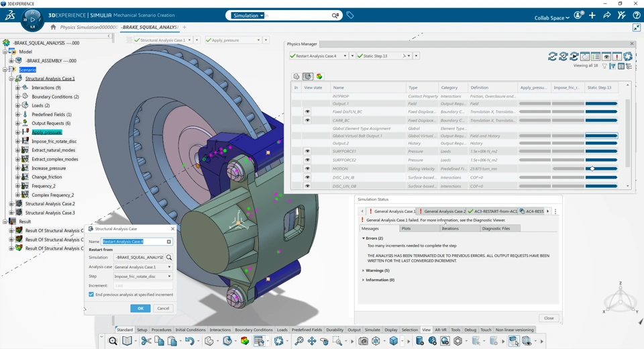Screen dimensions: 644x349
Task: Open the Simulate toolbar tab
Action: point(372,330)
